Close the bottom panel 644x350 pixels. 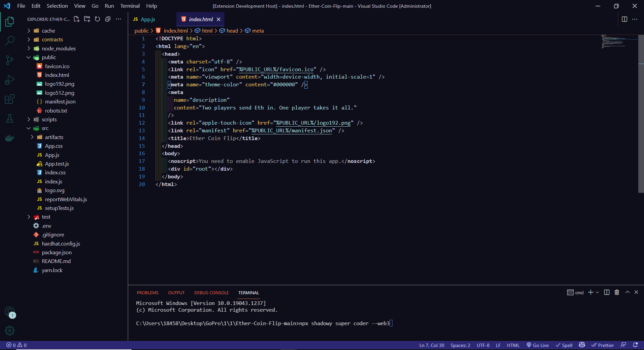coord(636,292)
